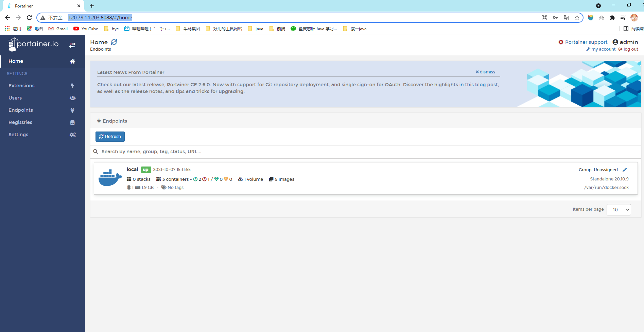Image resolution: width=644 pixels, height=332 pixels.
Task: Open Extensions in the sidebar
Action: pyautogui.click(x=22, y=86)
